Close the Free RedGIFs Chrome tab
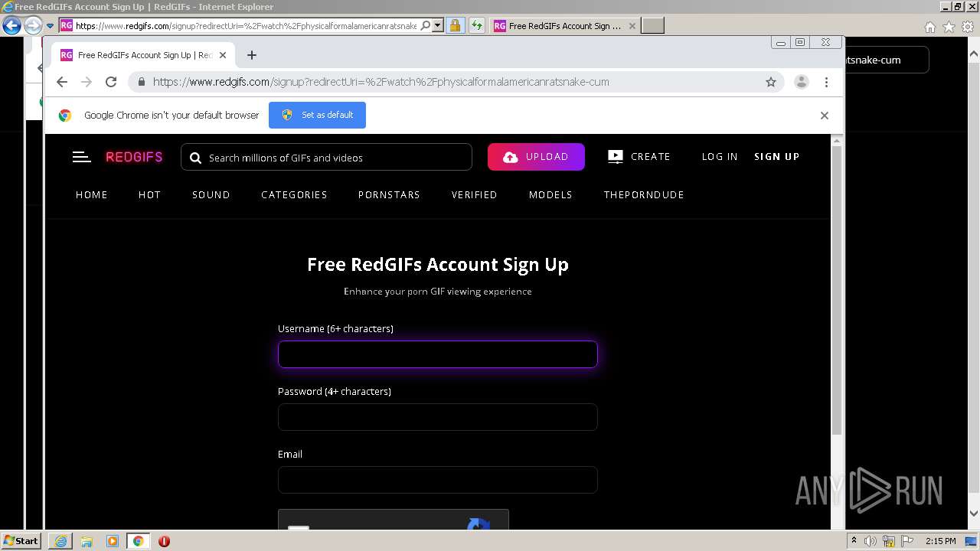 tap(223, 55)
